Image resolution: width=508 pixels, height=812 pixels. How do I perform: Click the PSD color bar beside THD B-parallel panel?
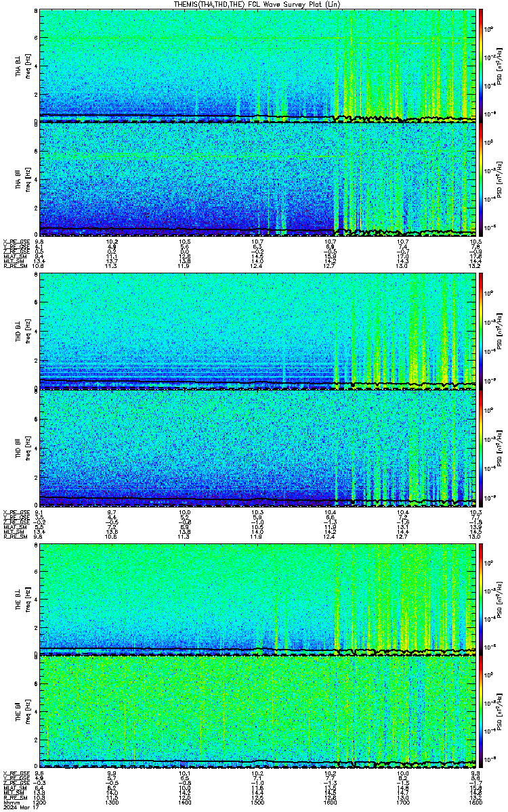pyautogui.click(x=481, y=447)
